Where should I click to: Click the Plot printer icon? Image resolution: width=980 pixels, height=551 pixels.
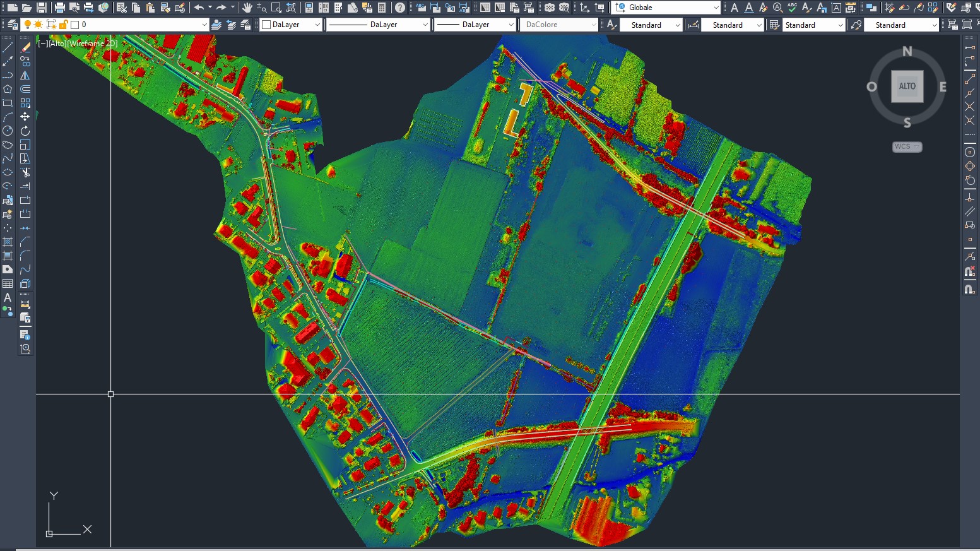coord(59,8)
